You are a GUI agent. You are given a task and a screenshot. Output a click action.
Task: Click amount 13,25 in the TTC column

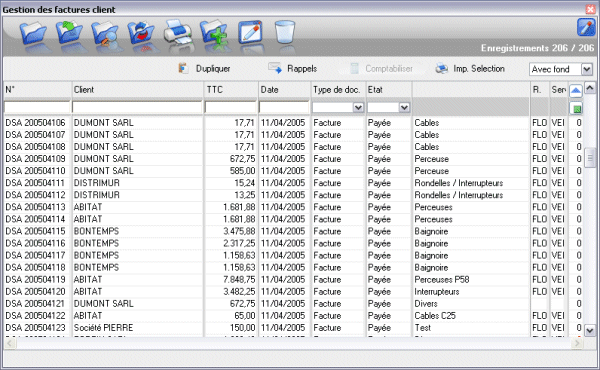245,195
